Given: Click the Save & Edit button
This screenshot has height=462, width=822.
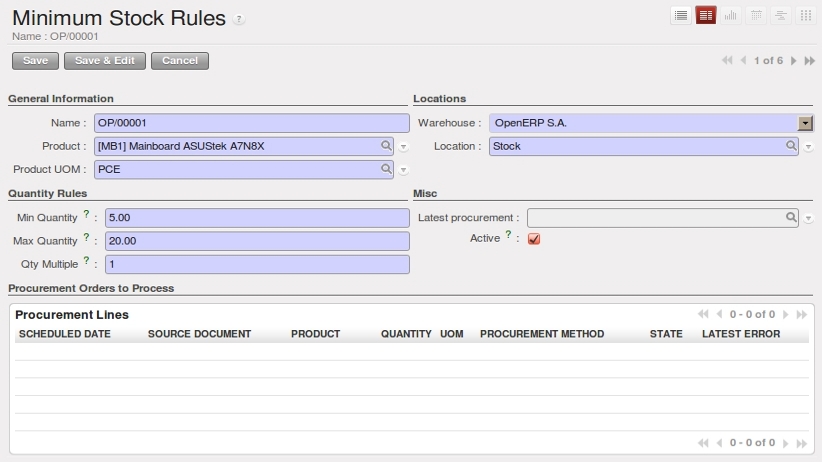Looking at the screenshot, I should click(x=105, y=61).
